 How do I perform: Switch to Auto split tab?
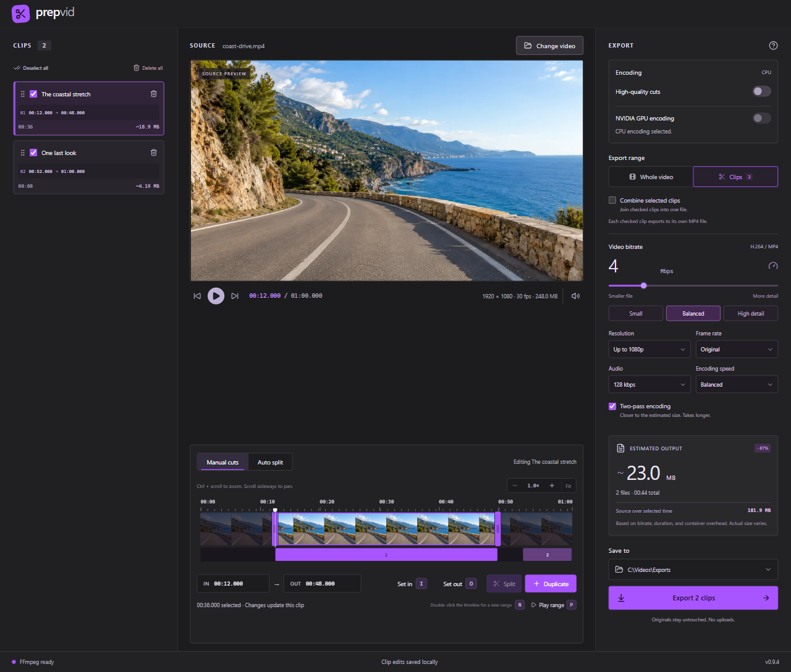[x=270, y=462]
